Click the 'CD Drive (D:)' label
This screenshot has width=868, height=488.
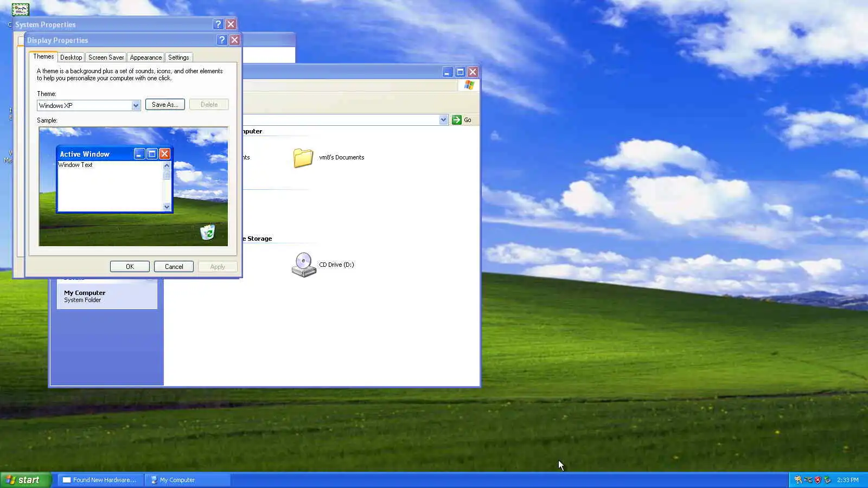(336, 265)
